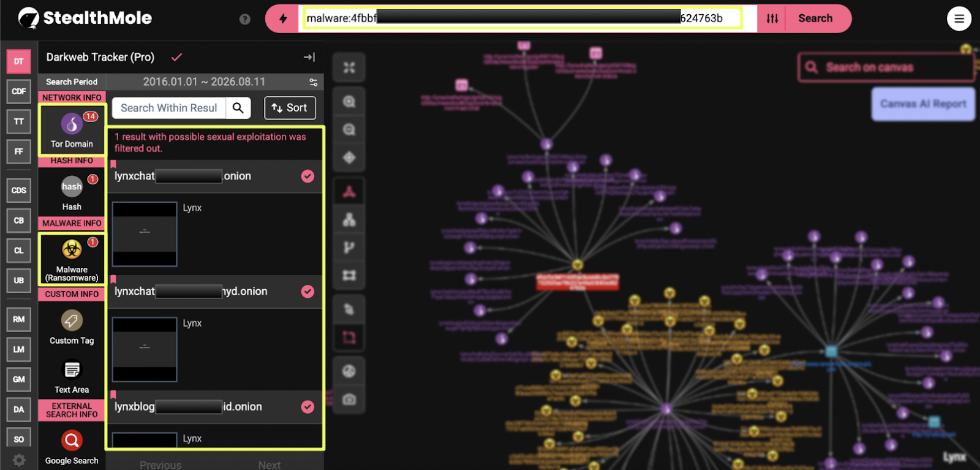Viewport: 980px width, 470px height.
Task: Select the red highlighted node on canvas
Action: click(x=578, y=282)
